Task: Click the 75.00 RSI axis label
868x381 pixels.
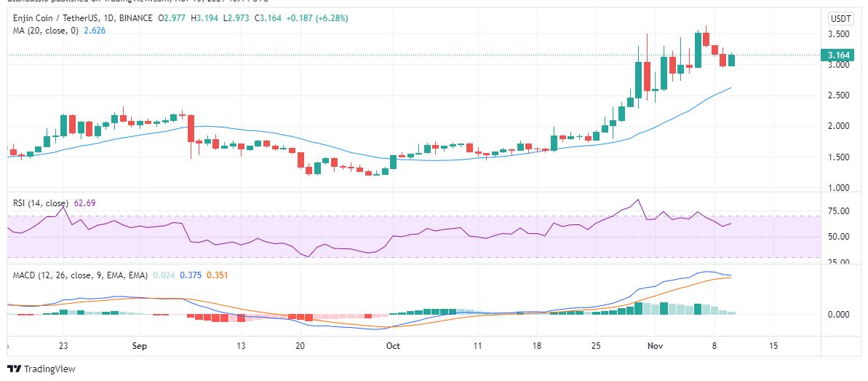Action: [838, 211]
